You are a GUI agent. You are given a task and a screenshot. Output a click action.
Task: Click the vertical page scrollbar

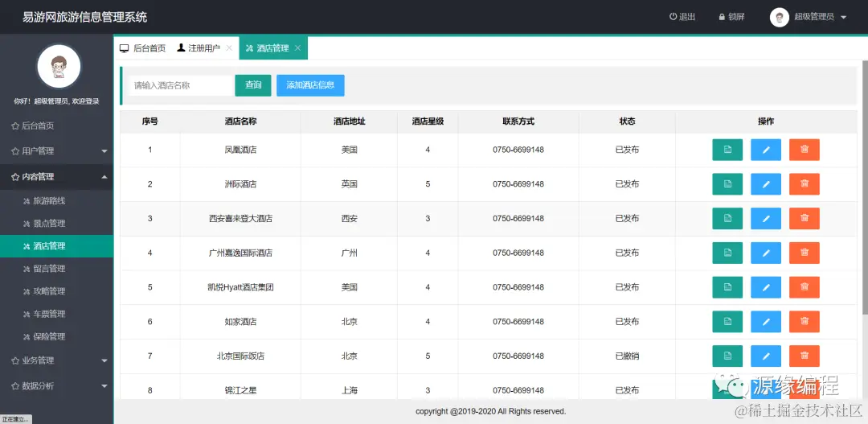pos(865,186)
